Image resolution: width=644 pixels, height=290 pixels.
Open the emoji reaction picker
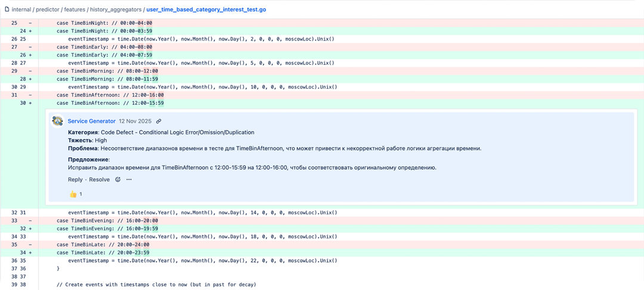tap(118, 179)
